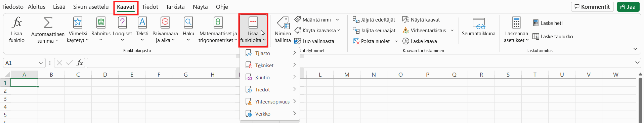Click the Lisää funktio (fx) icon
The width and height of the screenshot is (644, 123).
coord(16,30)
